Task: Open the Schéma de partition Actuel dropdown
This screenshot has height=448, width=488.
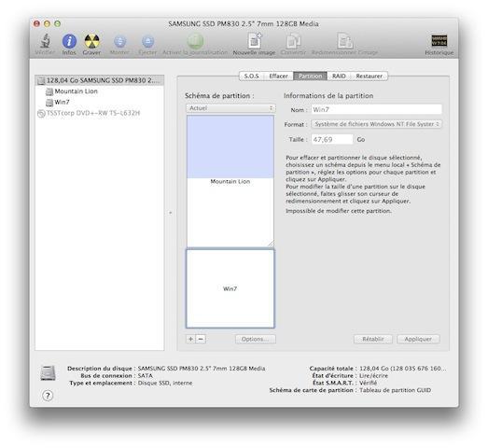Action: click(x=230, y=108)
